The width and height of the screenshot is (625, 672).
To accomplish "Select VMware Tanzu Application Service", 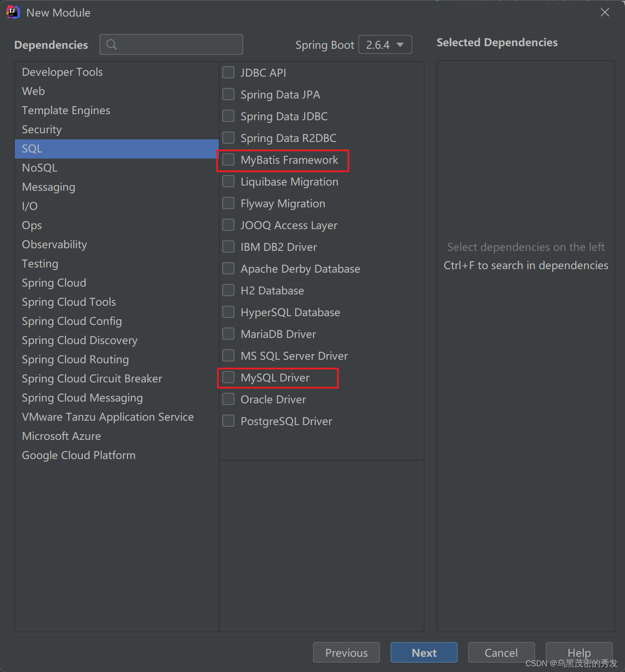I will tap(117, 417).
